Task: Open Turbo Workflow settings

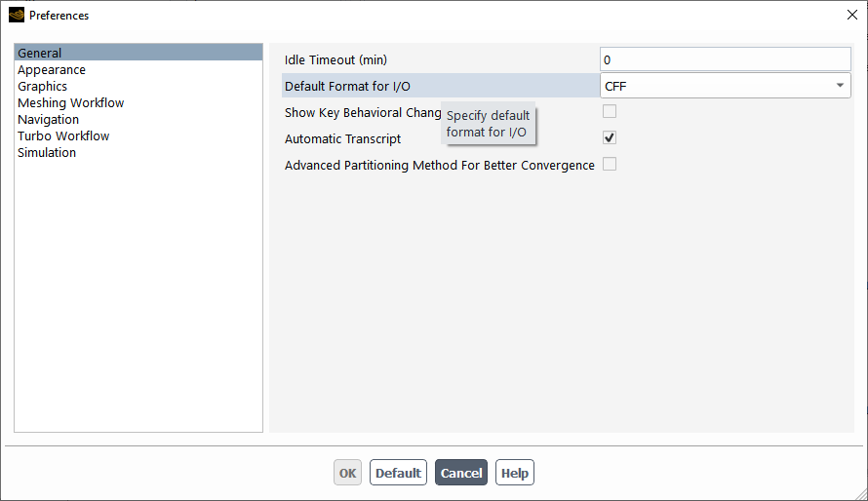Action: pos(63,136)
